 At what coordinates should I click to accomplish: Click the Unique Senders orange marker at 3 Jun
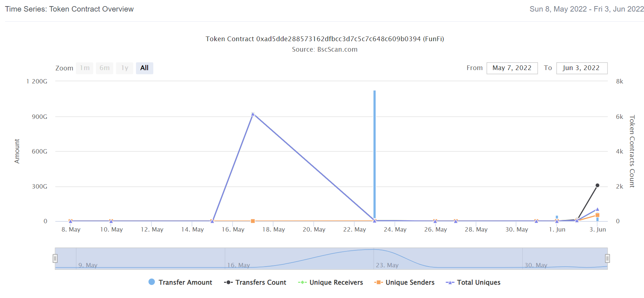(597, 215)
